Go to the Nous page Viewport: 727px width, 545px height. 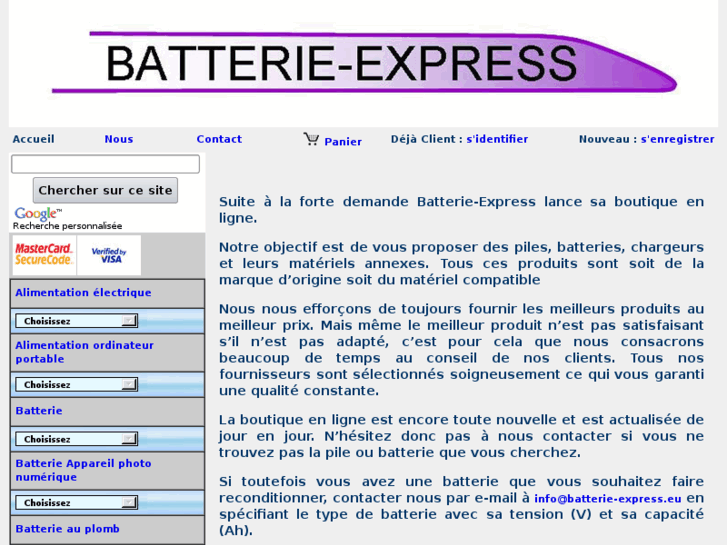(x=119, y=139)
